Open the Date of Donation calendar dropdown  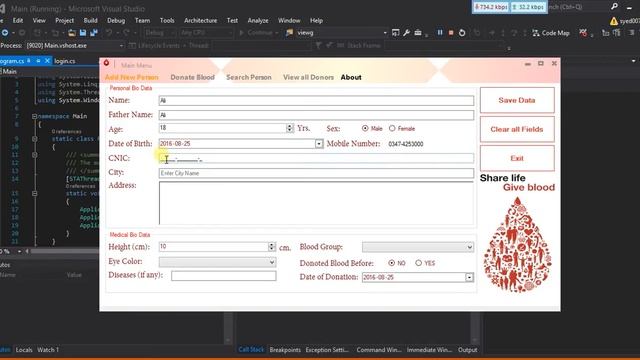coord(469,278)
